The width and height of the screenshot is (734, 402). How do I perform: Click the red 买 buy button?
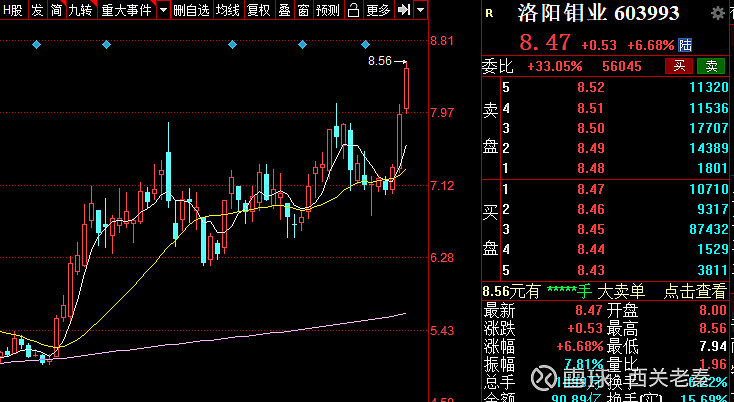679,66
